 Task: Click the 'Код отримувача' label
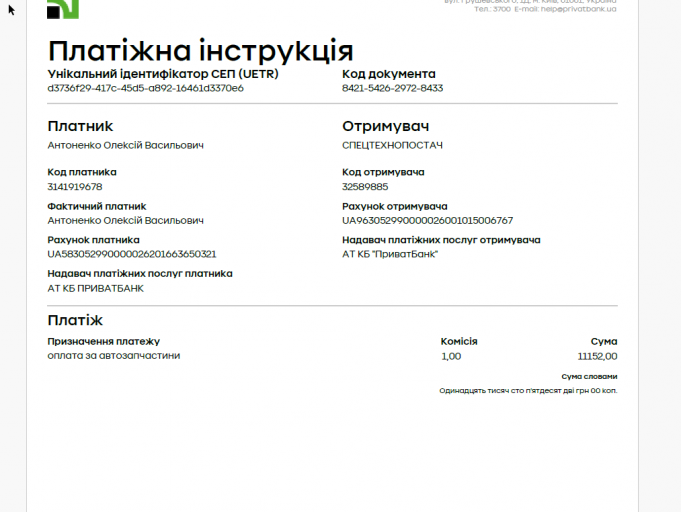click(x=383, y=172)
